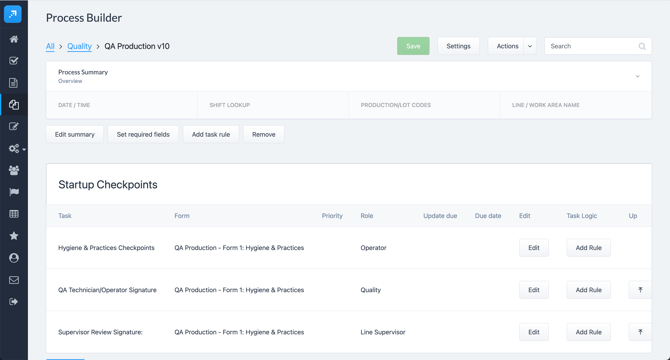Open the users group sidebar icon
Viewport: 670px width, 360px height.
[14, 170]
